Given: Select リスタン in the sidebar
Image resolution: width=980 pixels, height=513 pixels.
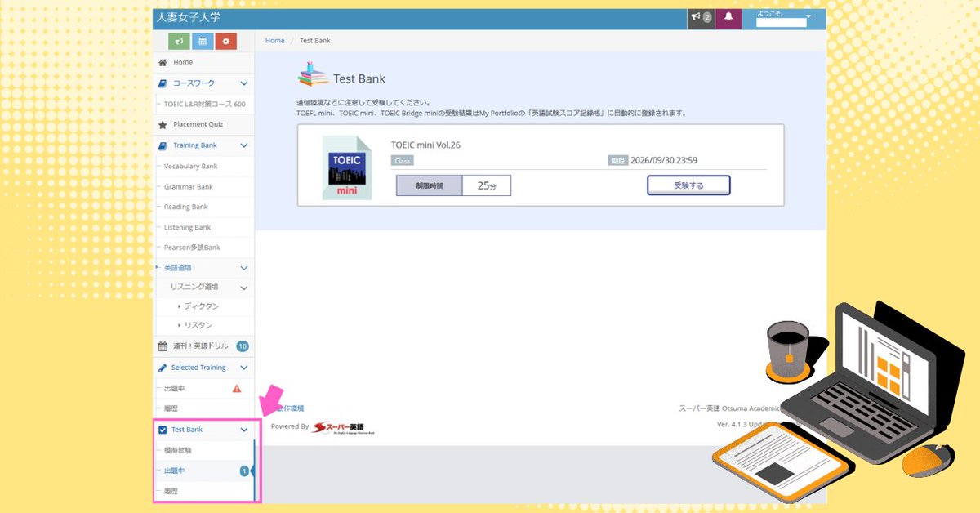Looking at the screenshot, I should pyautogui.click(x=198, y=326).
